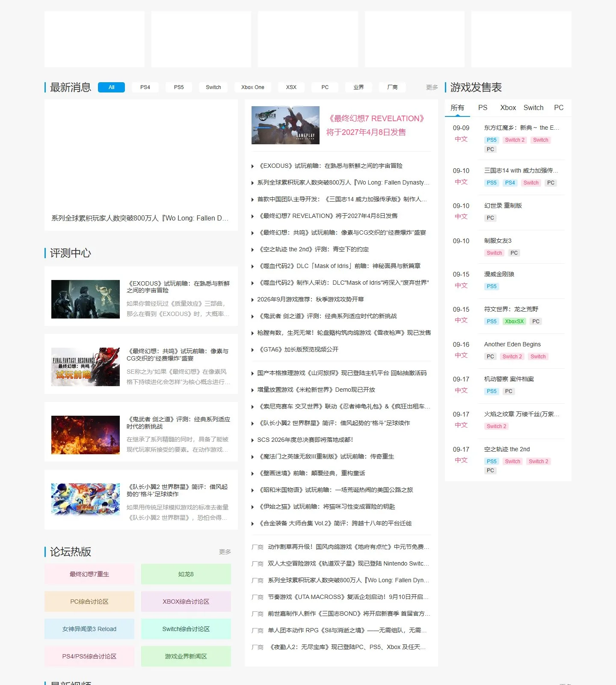Open release entry Another Eden Begins

[x=512, y=344]
